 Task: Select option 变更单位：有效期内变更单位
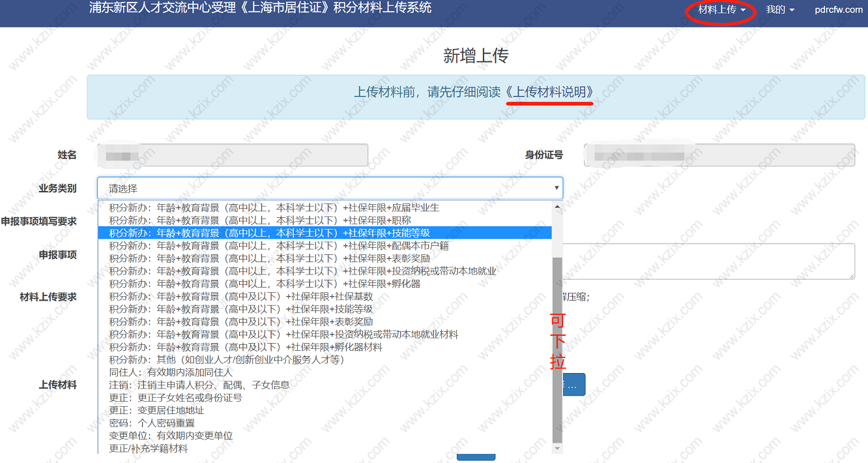coord(325,436)
